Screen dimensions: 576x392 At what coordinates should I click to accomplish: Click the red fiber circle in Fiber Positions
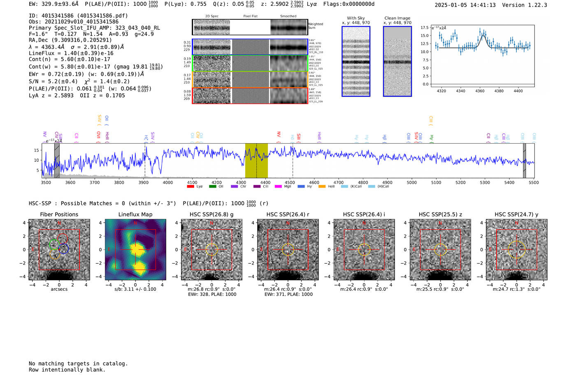coord(62,239)
